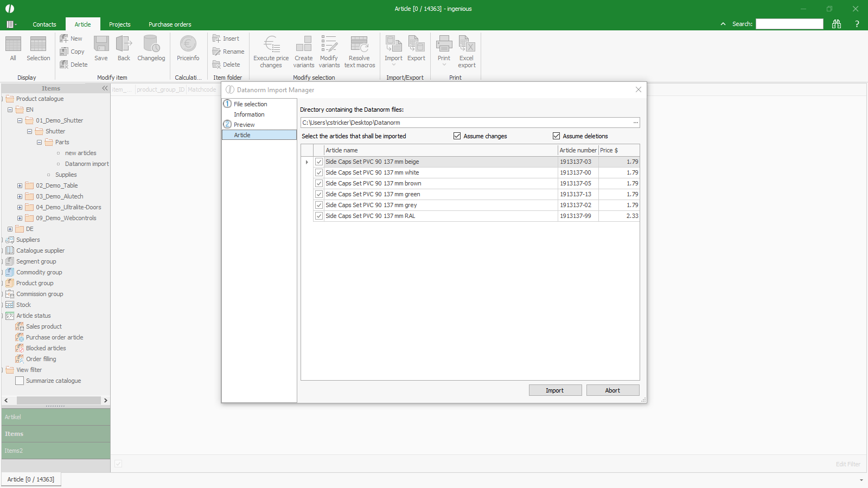Click the Abort button

(x=612, y=390)
